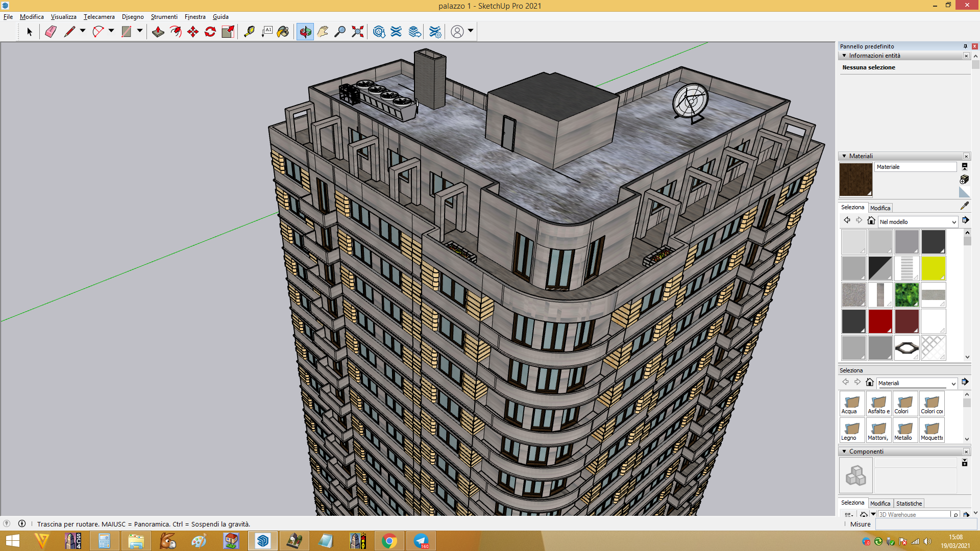Select the Rotate tool
This screenshot has width=980, height=551.
[x=210, y=32]
